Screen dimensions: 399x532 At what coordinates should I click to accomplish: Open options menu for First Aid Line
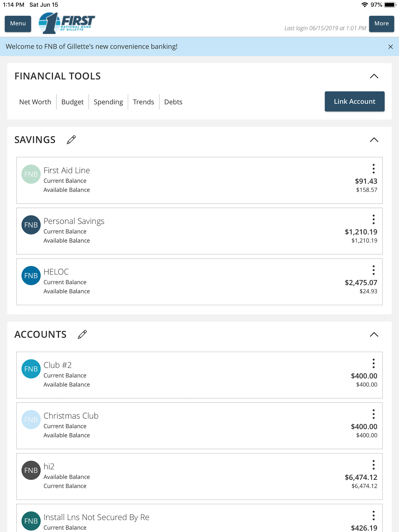coord(373,169)
